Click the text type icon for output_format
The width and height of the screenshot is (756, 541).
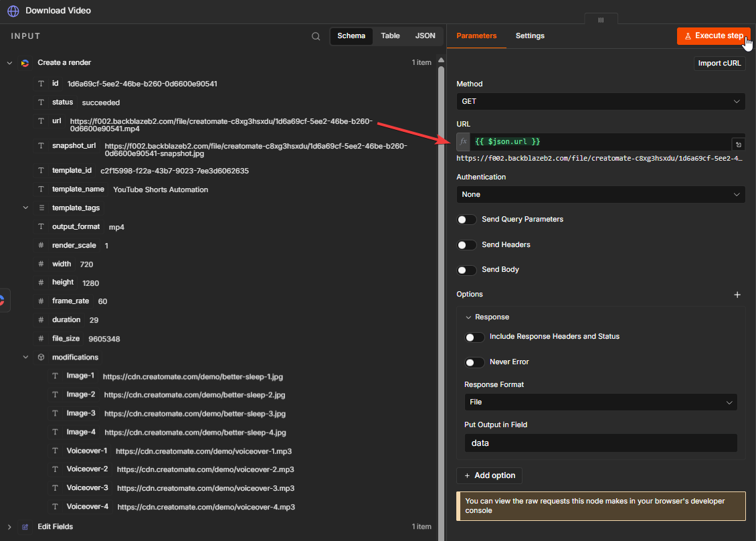(x=41, y=226)
